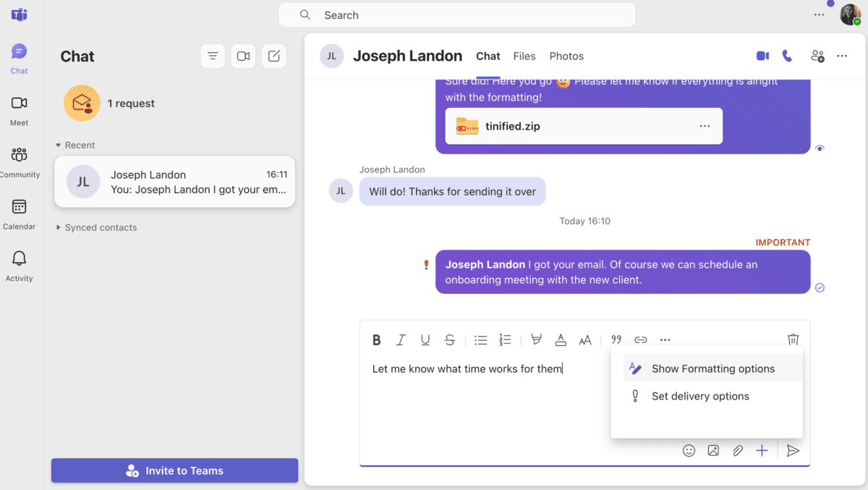Switch to the Files tab

click(x=524, y=56)
